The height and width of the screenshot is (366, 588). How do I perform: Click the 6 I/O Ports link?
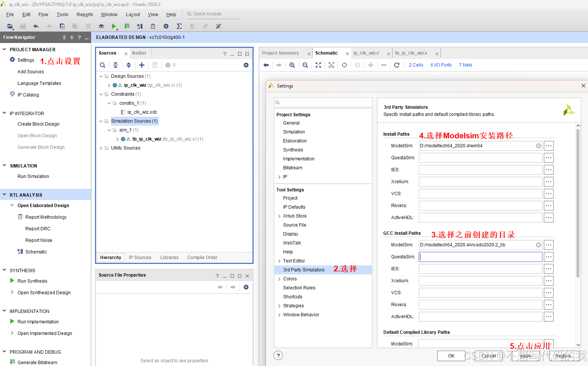tap(441, 65)
